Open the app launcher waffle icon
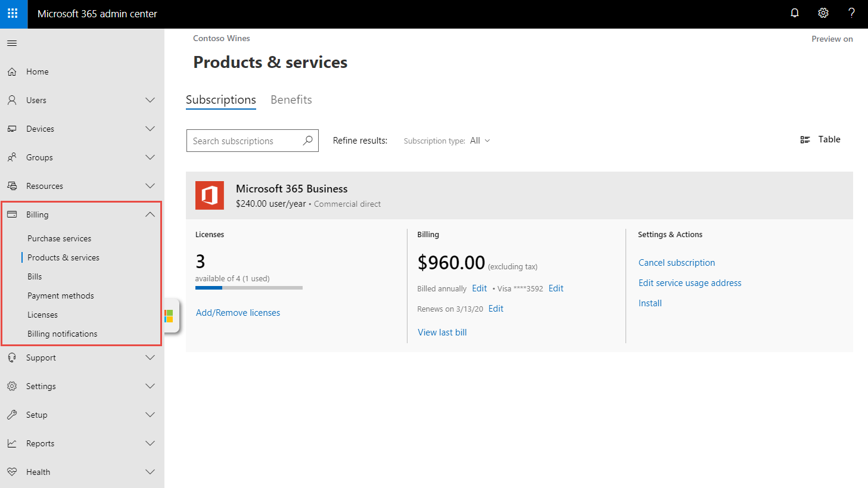Image resolution: width=868 pixels, height=488 pixels. tap(13, 13)
